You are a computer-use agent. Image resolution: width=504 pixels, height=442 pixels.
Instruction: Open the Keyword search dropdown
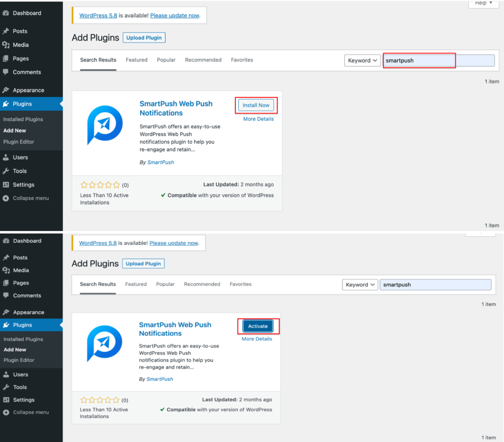(362, 60)
